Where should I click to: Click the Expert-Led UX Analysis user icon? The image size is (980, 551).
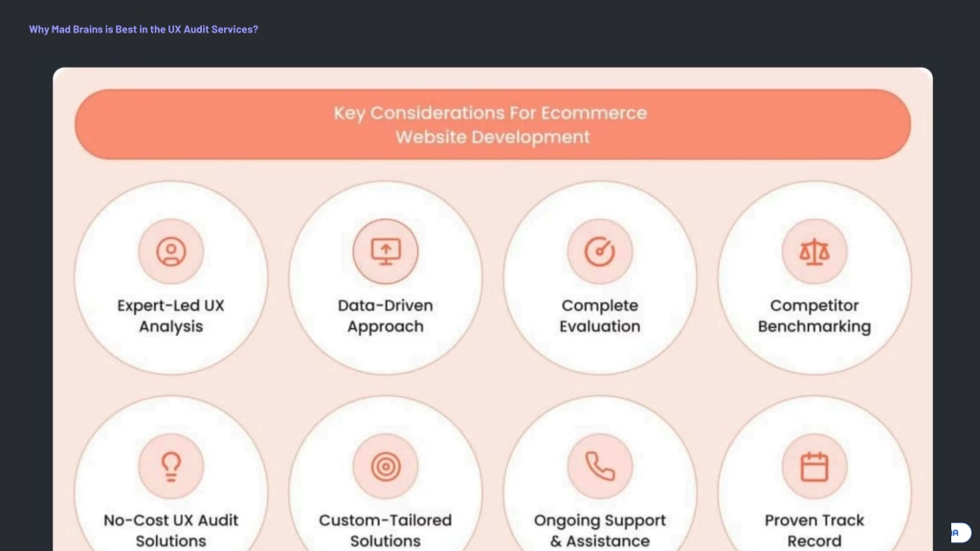click(x=170, y=252)
